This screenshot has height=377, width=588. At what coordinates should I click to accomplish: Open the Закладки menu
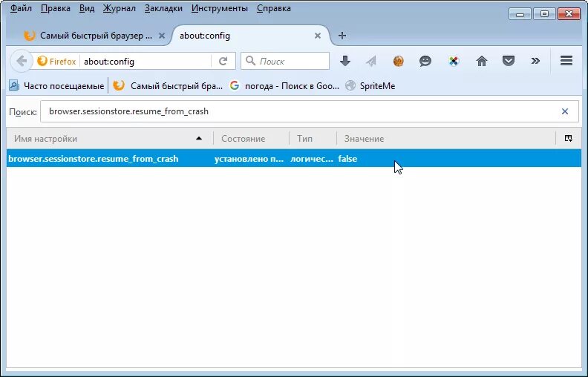click(x=163, y=8)
